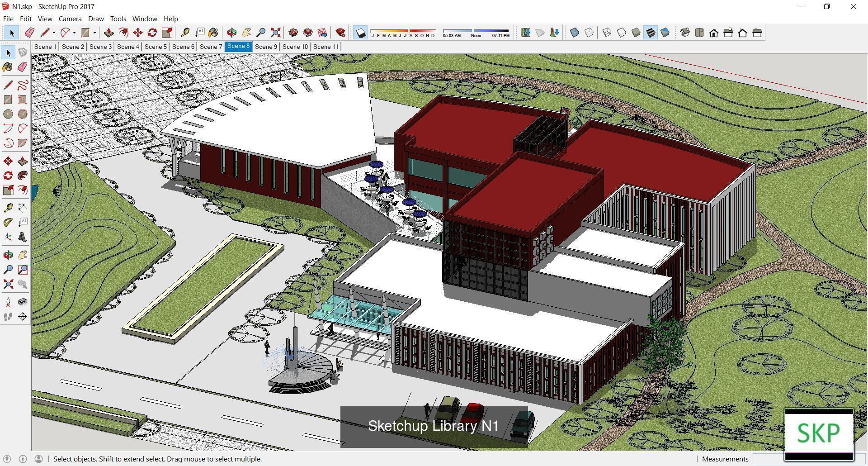
Task: Select the Rotated Rectangle tool
Action: pos(23,100)
